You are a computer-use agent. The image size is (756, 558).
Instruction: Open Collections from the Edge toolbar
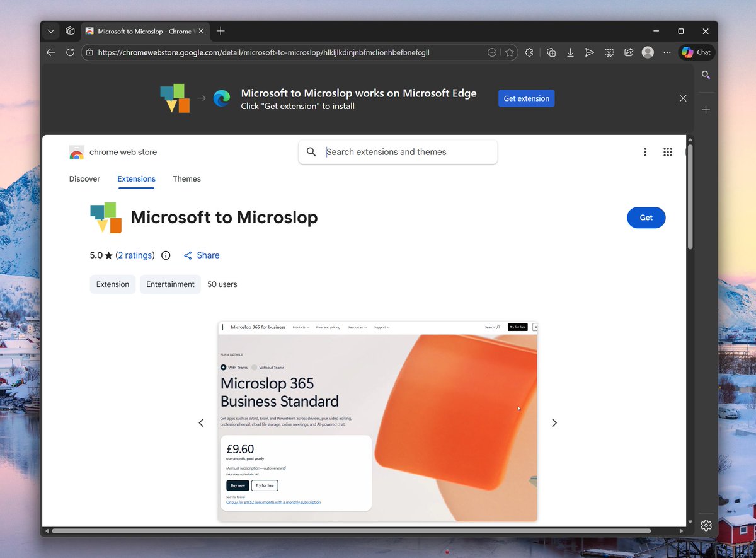tap(551, 52)
